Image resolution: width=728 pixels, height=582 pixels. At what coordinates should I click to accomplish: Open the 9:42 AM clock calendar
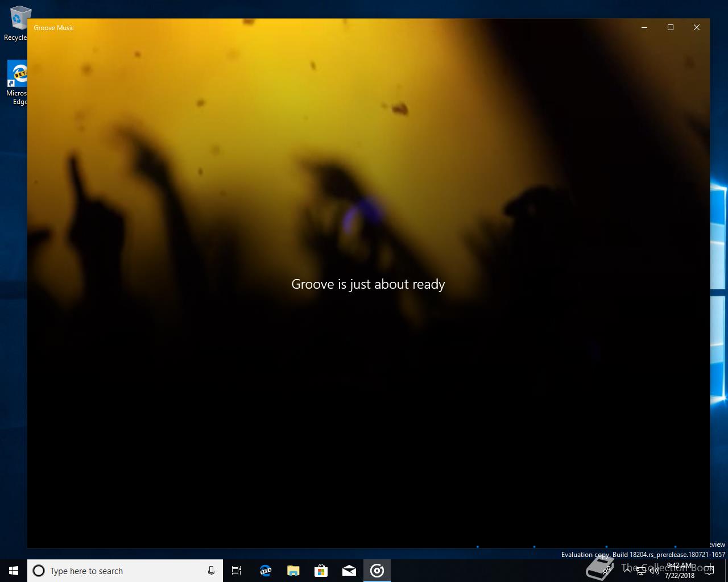point(680,571)
